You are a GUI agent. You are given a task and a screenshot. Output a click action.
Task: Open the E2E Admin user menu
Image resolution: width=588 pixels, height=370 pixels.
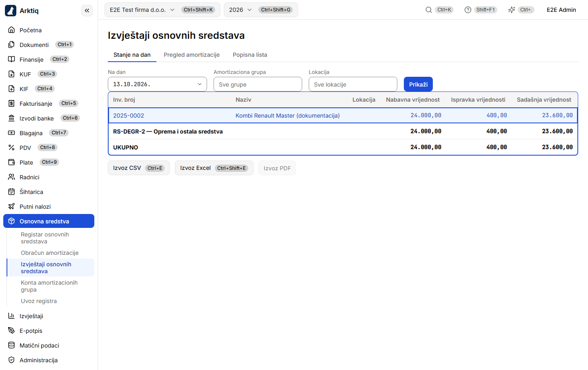coord(561,10)
